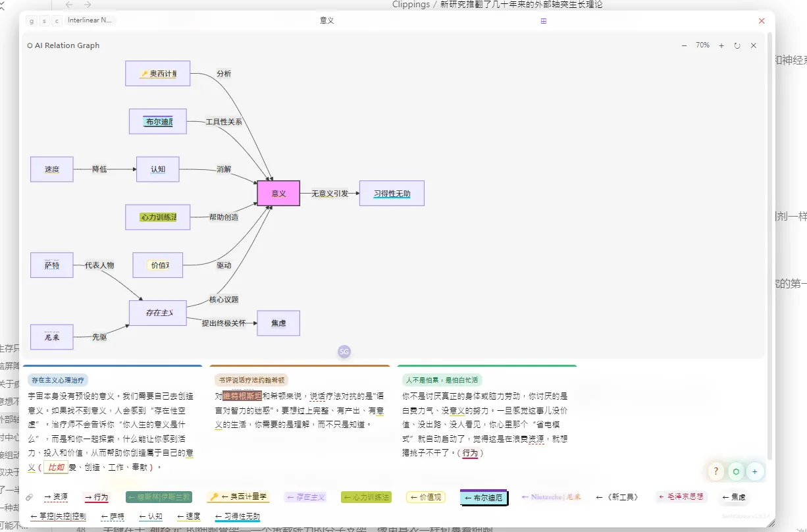Open the ← 穆斯林|伊斯兰教 backlink tag
807x532 pixels.
pos(159,497)
